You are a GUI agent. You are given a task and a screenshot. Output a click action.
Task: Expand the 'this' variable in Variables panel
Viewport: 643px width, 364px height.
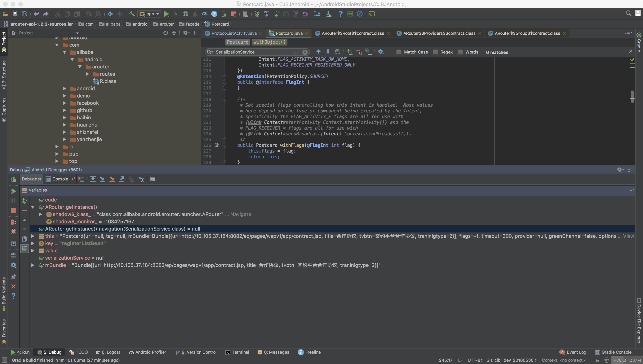pyautogui.click(x=33, y=236)
